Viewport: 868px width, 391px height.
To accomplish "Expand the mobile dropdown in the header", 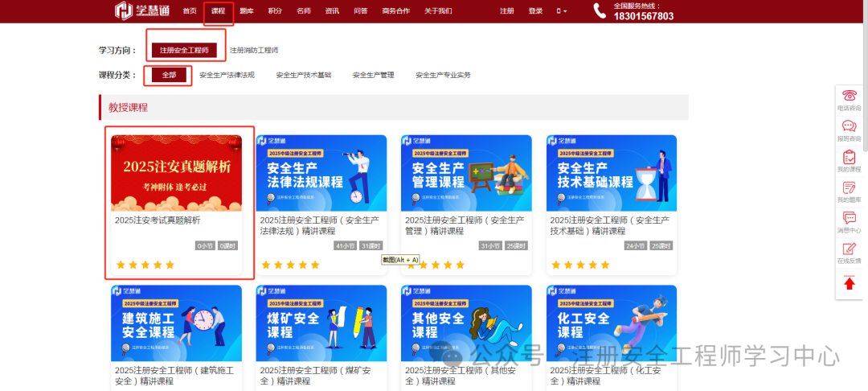I will pyautogui.click(x=561, y=11).
